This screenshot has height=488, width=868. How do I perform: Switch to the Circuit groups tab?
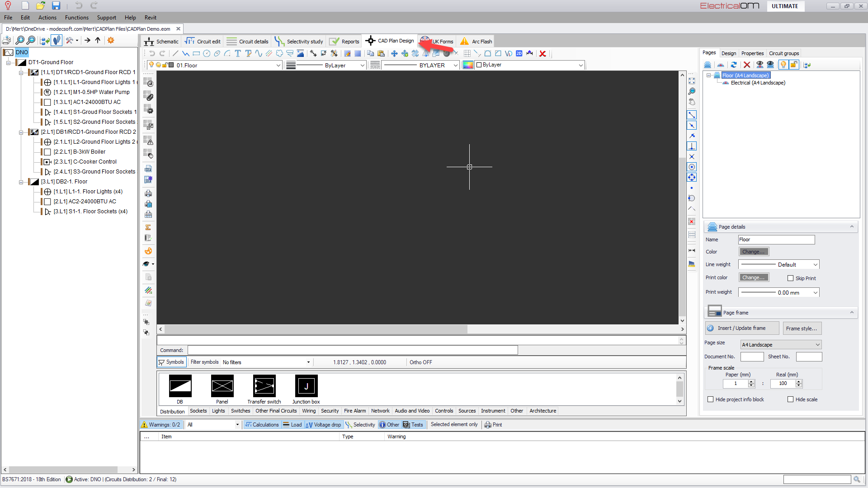(784, 53)
